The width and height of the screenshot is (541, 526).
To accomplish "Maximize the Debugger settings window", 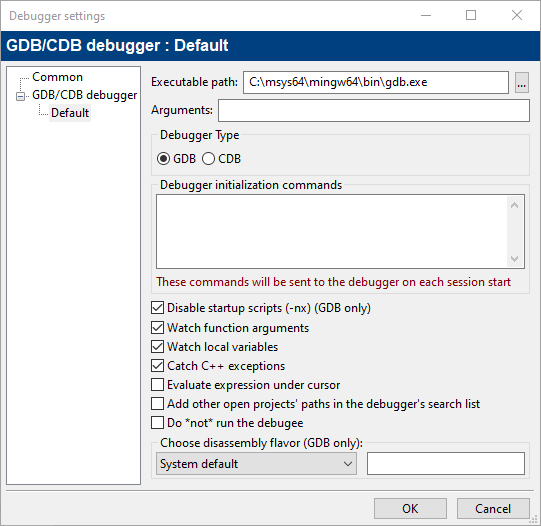I will pyautogui.click(x=471, y=15).
